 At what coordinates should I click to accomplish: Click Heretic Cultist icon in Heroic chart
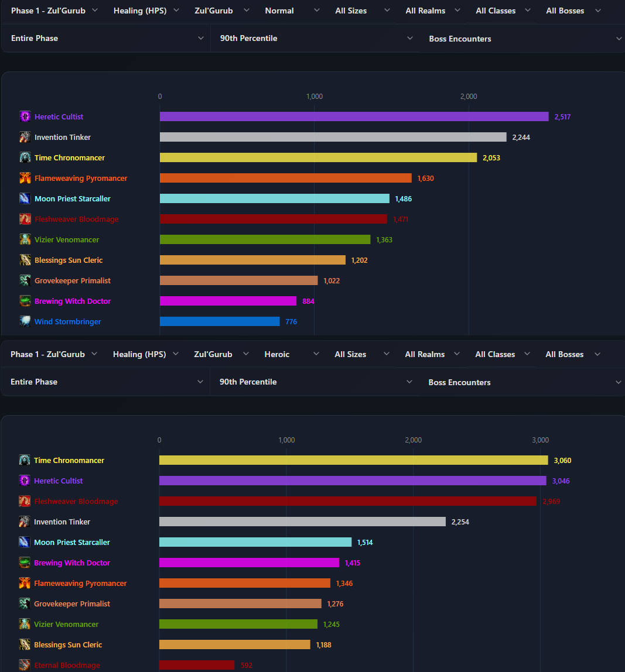pyautogui.click(x=25, y=481)
